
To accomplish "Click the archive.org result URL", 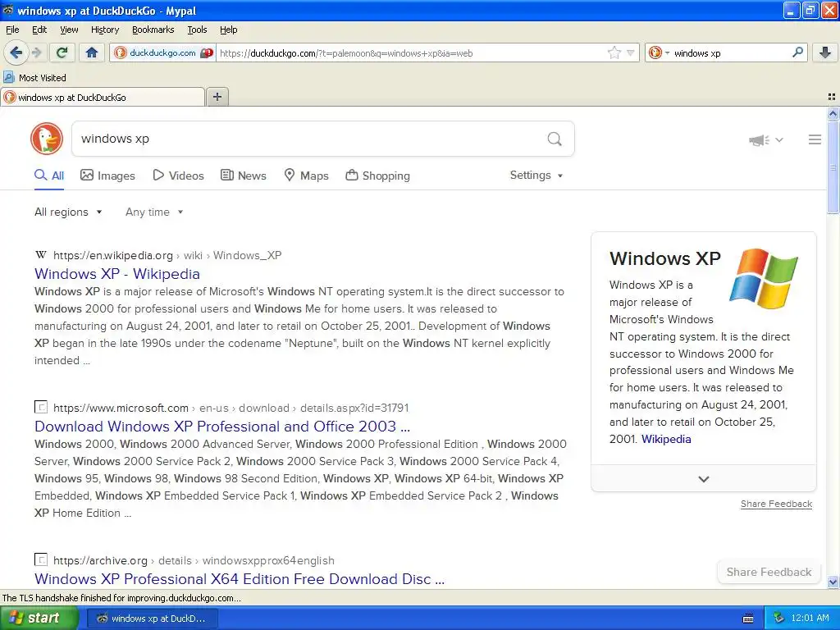I will [194, 561].
